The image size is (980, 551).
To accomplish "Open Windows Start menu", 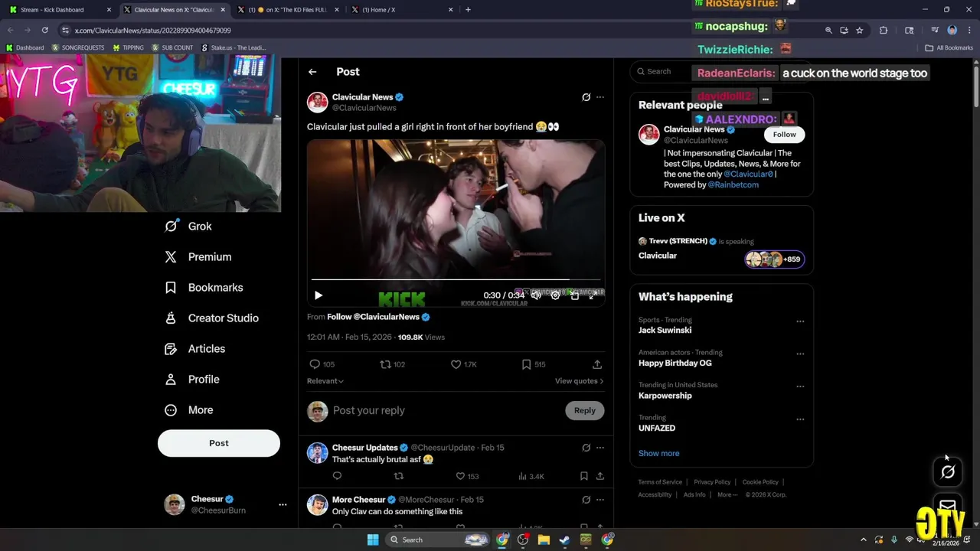I will coord(373,540).
